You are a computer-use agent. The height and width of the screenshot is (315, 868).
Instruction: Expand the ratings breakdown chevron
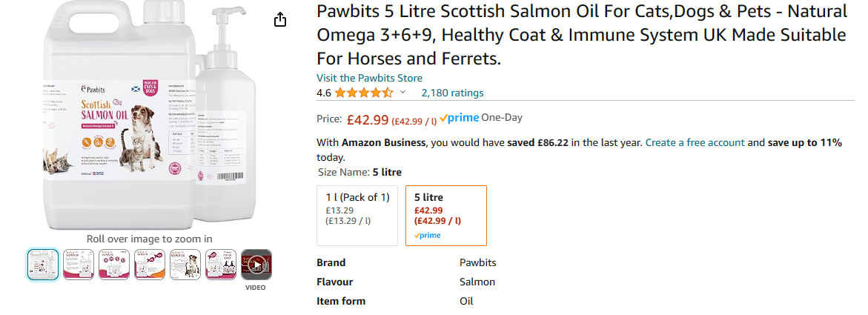point(403,93)
